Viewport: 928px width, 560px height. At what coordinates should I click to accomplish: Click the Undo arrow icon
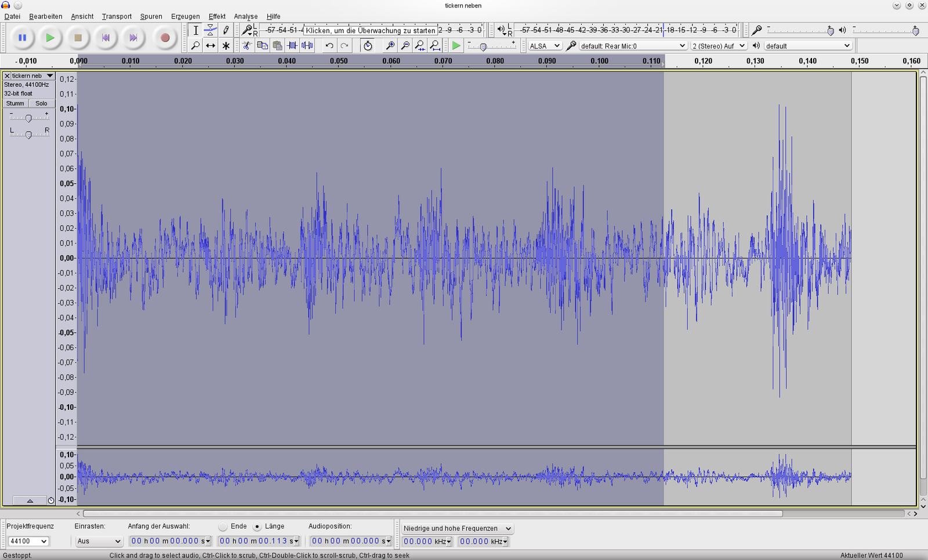coord(329,45)
